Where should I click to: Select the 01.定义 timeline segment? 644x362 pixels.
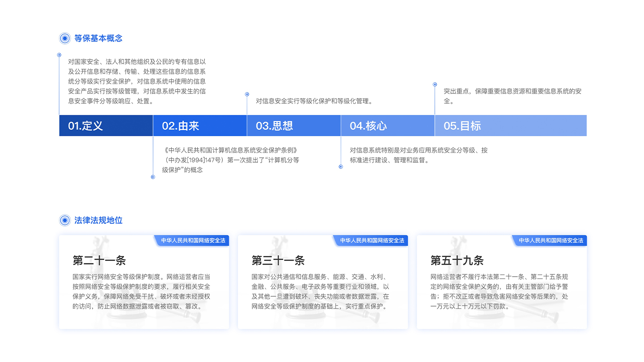tap(106, 126)
